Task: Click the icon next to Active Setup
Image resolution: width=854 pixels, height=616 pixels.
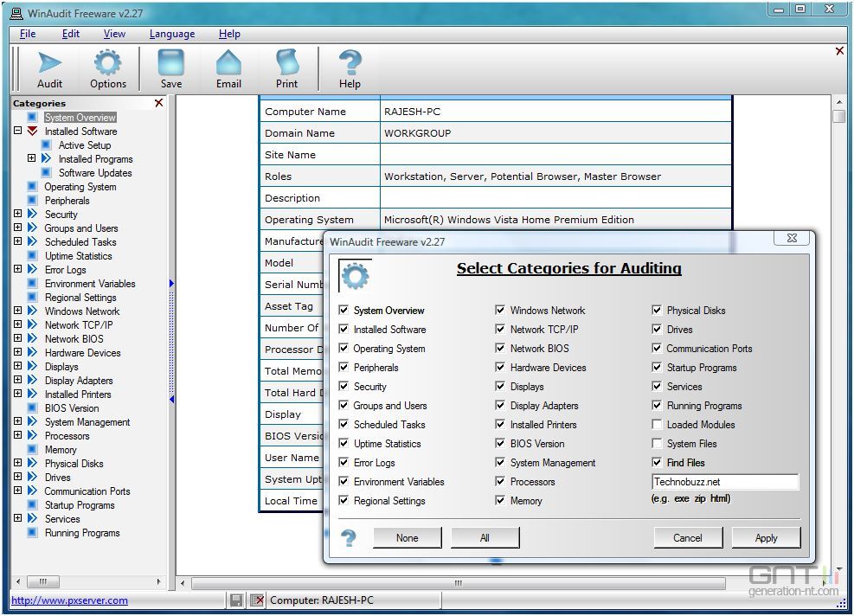Action: (x=47, y=144)
